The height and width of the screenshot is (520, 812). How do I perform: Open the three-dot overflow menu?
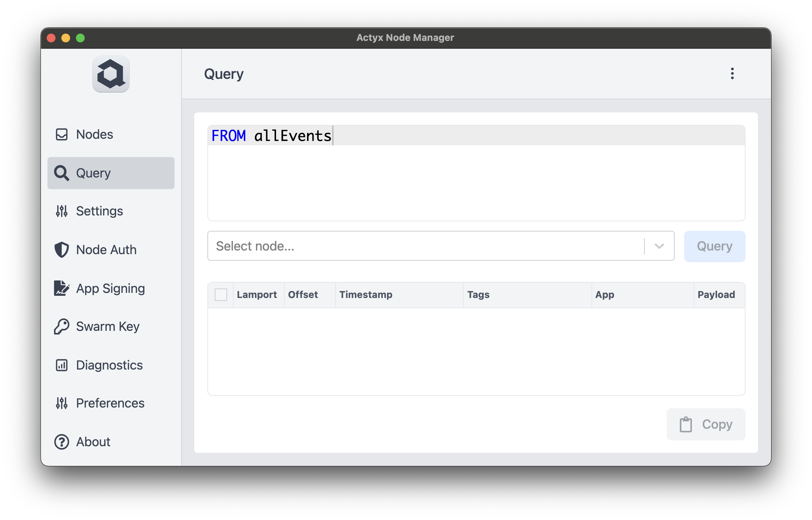tap(732, 74)
